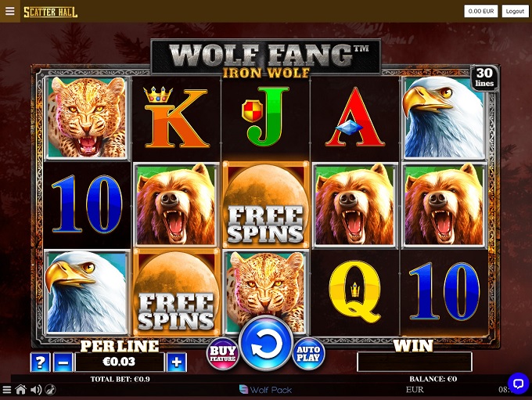Click the center Free Spins moon symbol
This screenshot has height=400, width=532.
(x=266, y=205)
